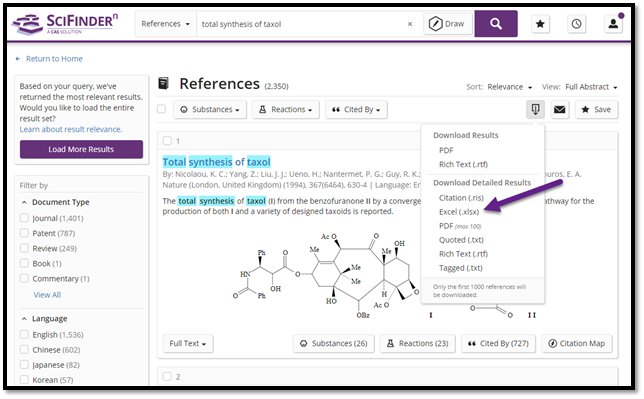Click Reactions (23) button
644x399 pixels.
[x=417, y=344]
